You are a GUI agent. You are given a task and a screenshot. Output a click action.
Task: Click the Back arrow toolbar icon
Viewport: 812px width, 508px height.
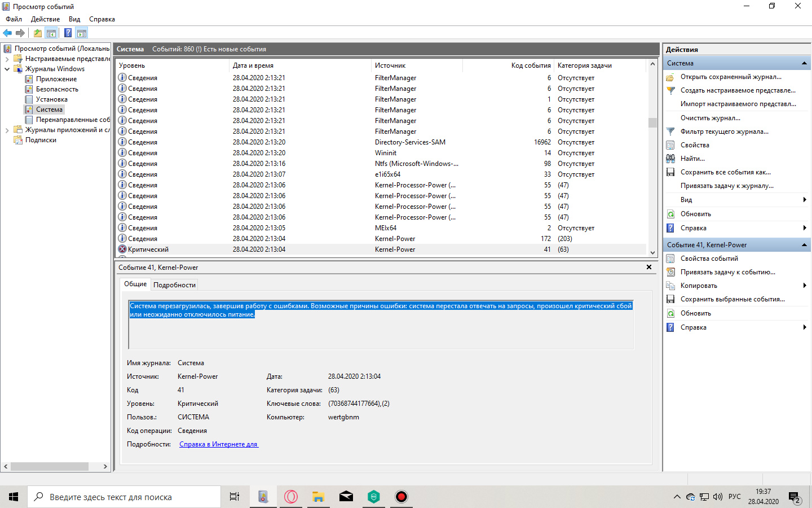tap(7, 33)
